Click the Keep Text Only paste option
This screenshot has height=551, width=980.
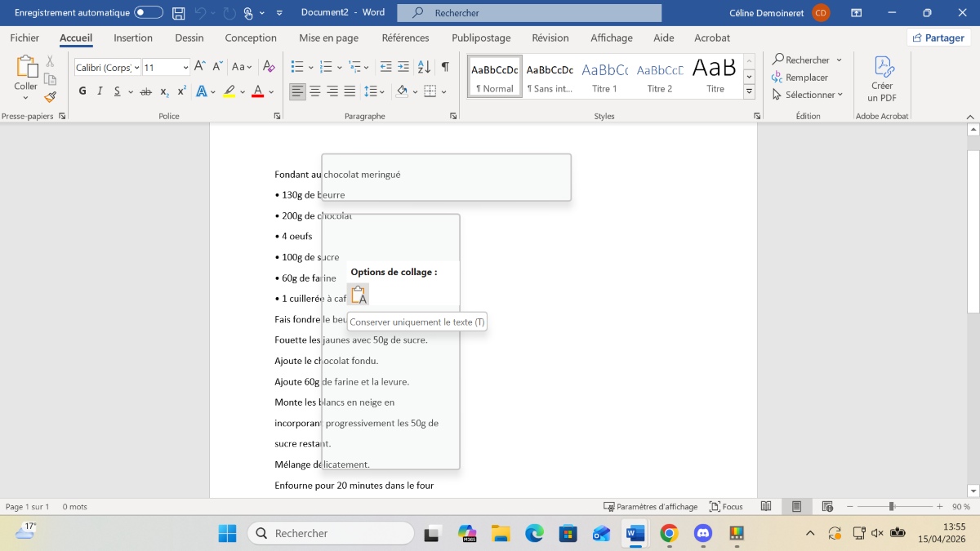[x=359, y=295]
